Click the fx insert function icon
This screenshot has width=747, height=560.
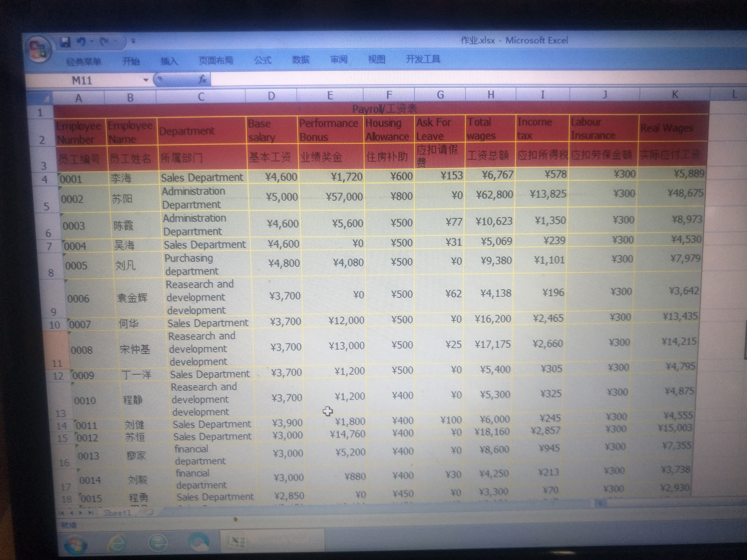[x=202, y=79]
